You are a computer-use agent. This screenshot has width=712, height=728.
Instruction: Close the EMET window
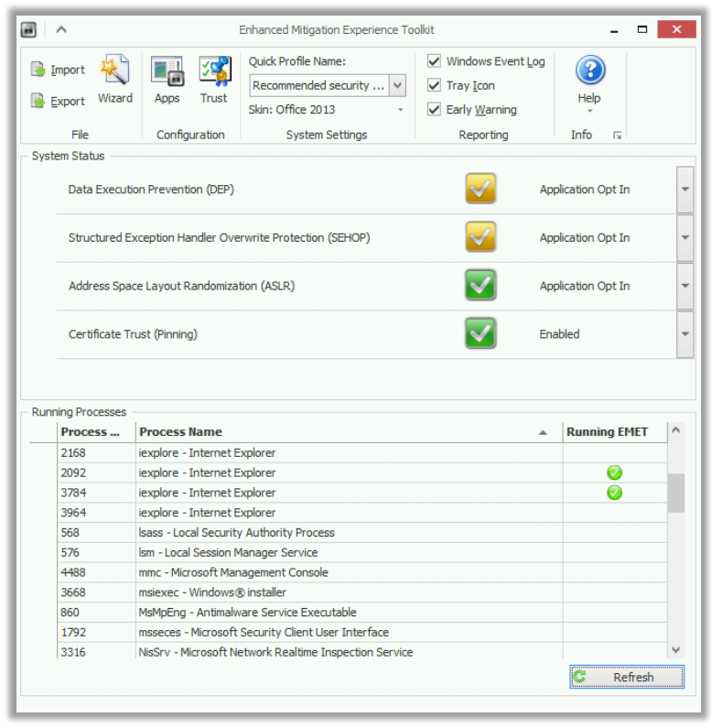pyautogui.click(x=676, y=29)
